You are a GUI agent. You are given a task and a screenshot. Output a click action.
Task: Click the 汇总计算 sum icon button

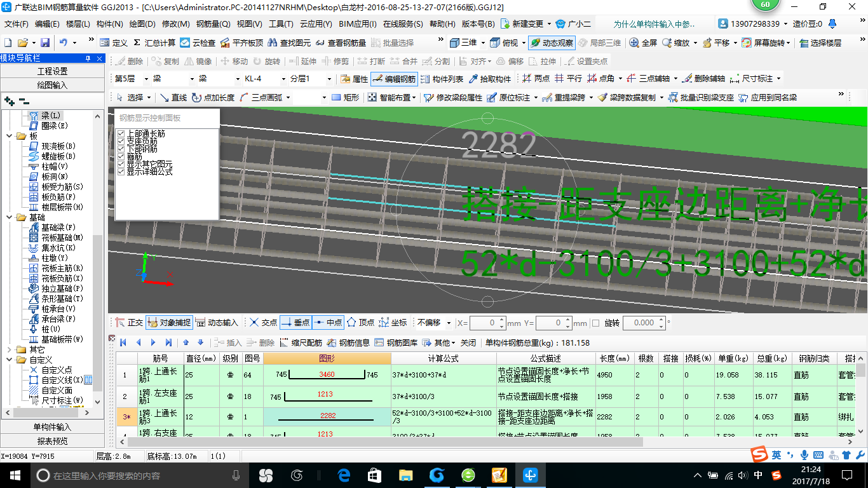tap(154, 43)
